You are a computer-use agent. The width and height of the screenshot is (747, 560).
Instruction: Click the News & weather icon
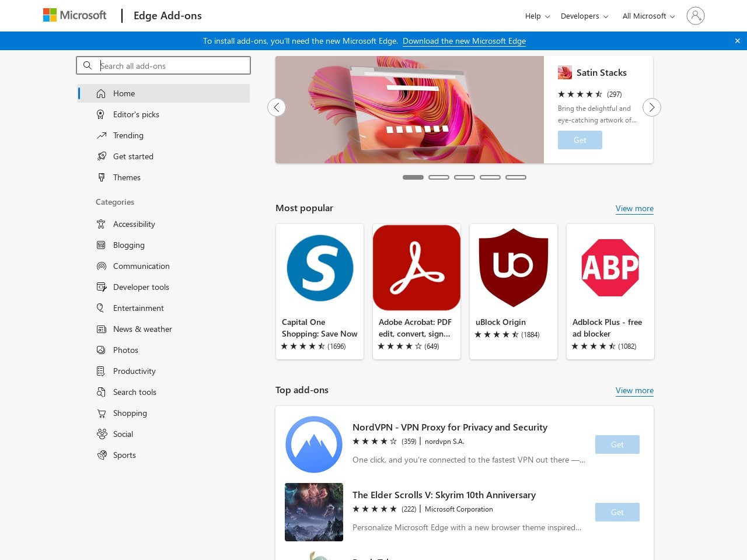click(101, 329)
